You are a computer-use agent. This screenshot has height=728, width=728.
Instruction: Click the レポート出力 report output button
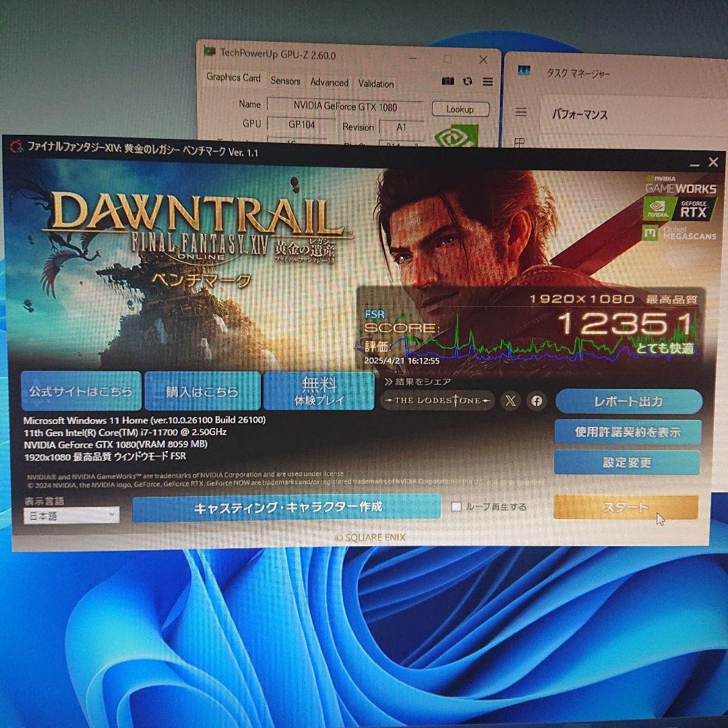point(628,402)
